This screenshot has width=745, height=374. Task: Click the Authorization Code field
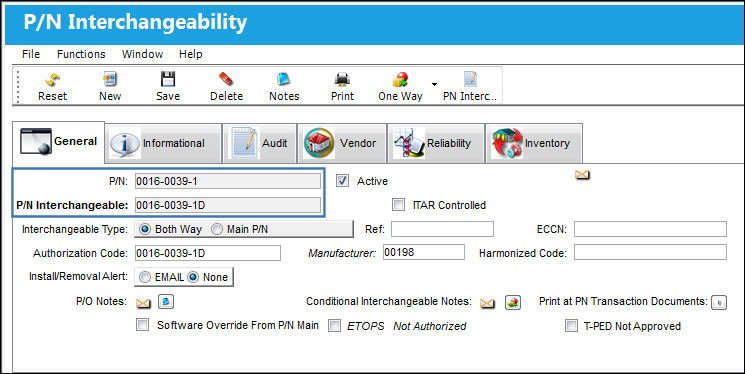208,253
